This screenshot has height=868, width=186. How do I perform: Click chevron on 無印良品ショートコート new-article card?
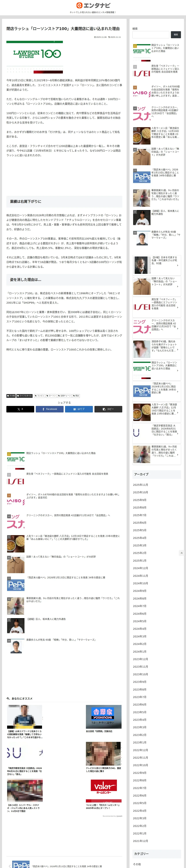point(178,286)
